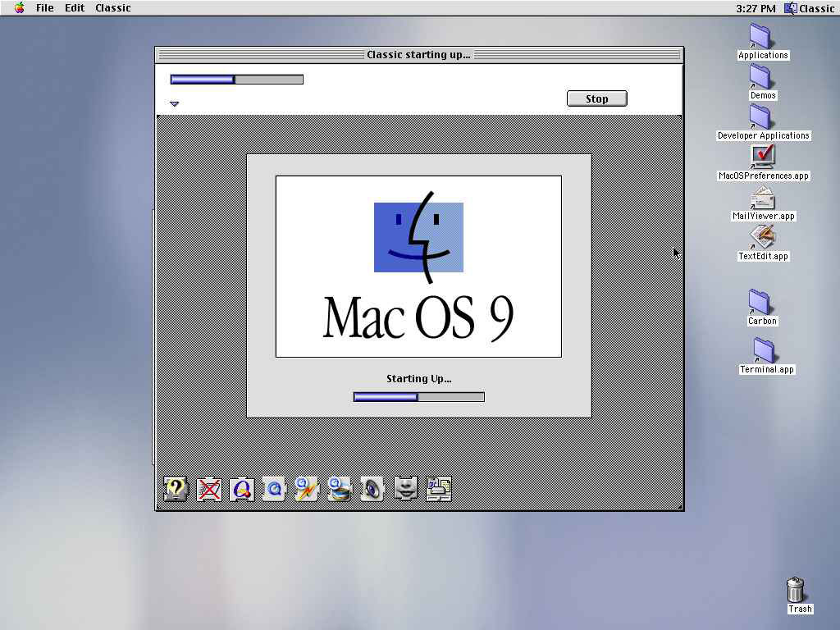
Task: Click the Speech lips extension icon
Action: (x=405, y=489)
